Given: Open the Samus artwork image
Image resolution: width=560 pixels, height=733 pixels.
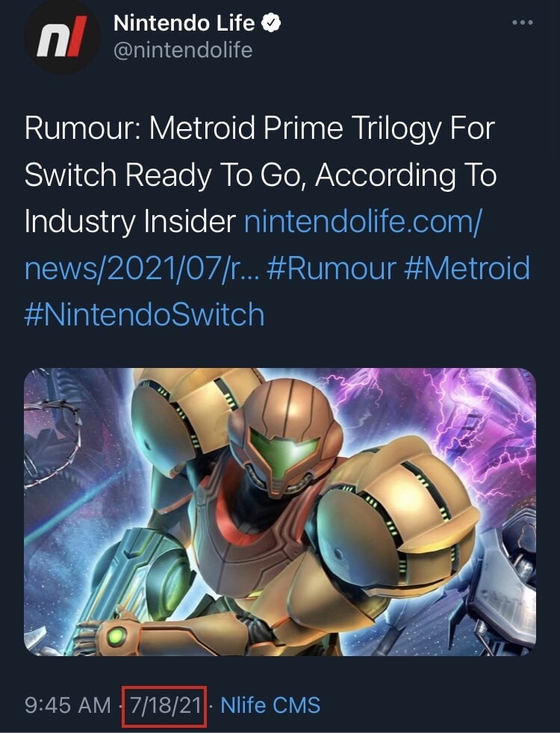Looking at the screenshot, I should pos(280,512).
